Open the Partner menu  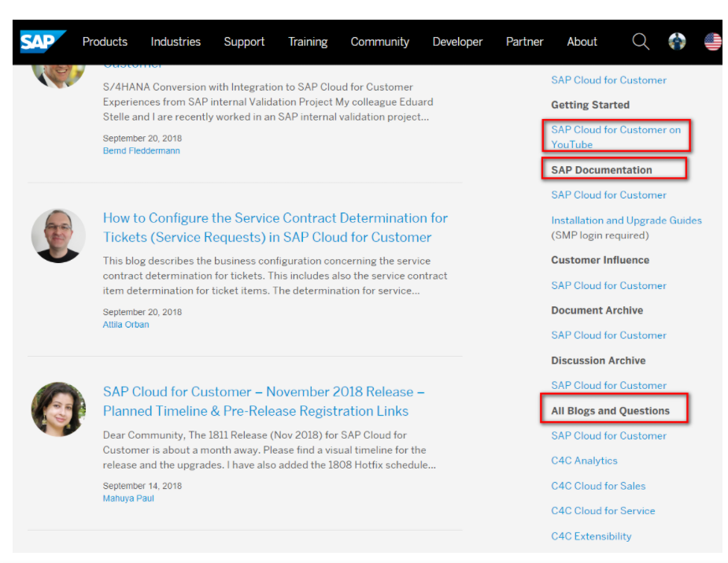pos(525,42)
